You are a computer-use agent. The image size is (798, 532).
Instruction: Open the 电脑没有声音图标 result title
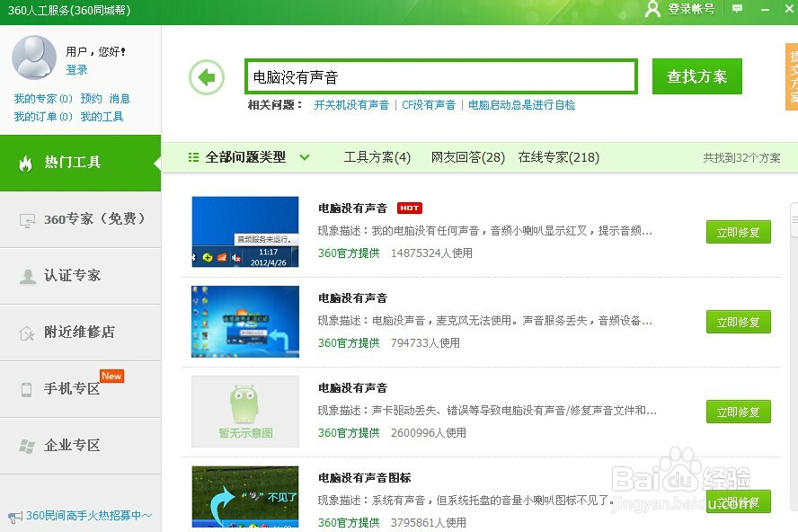[x=364, y=477]
